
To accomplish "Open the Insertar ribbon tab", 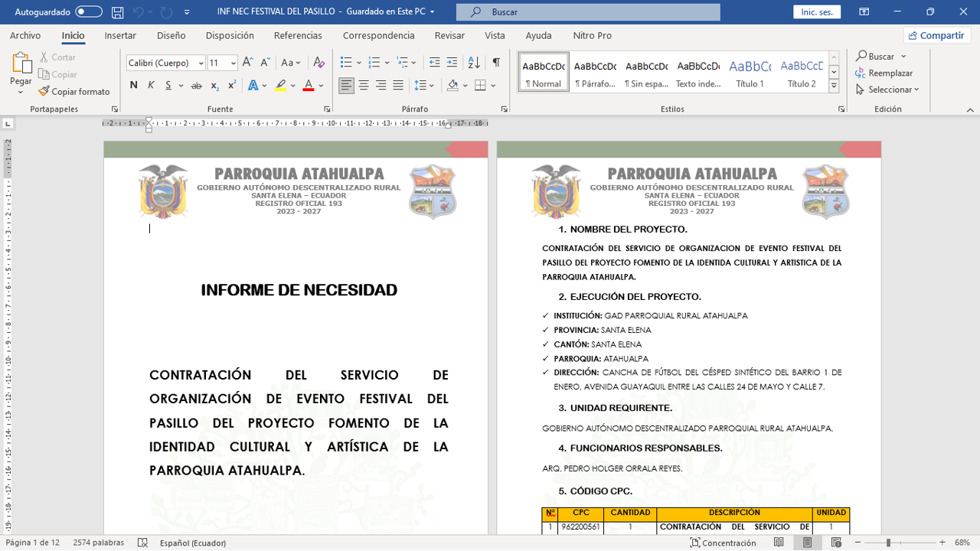I will [x=120, y=35].
